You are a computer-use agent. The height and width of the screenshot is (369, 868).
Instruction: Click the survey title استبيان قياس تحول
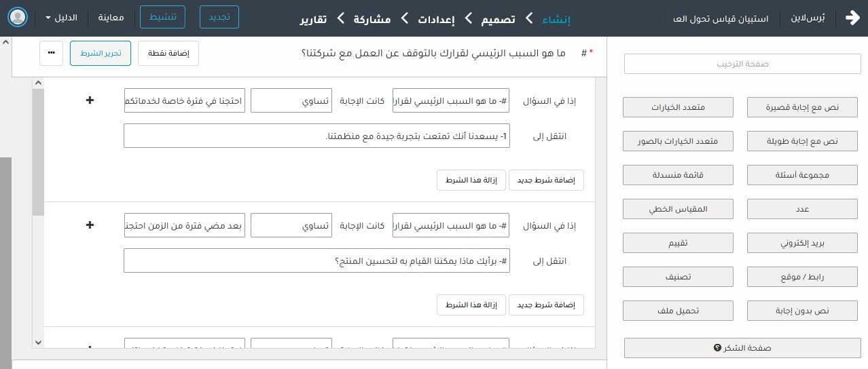(x=721, y=18)
